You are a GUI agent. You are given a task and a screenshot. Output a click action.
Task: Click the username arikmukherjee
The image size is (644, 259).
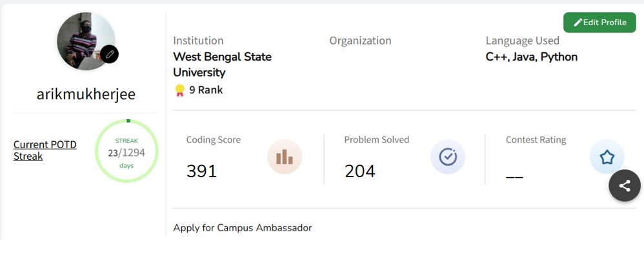[86, 94]
